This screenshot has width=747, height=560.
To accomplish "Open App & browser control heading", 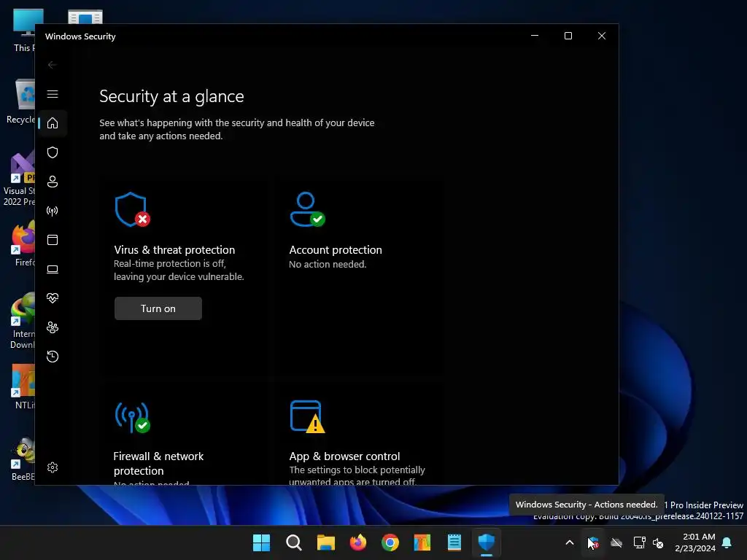I will (x=344, y=456).
